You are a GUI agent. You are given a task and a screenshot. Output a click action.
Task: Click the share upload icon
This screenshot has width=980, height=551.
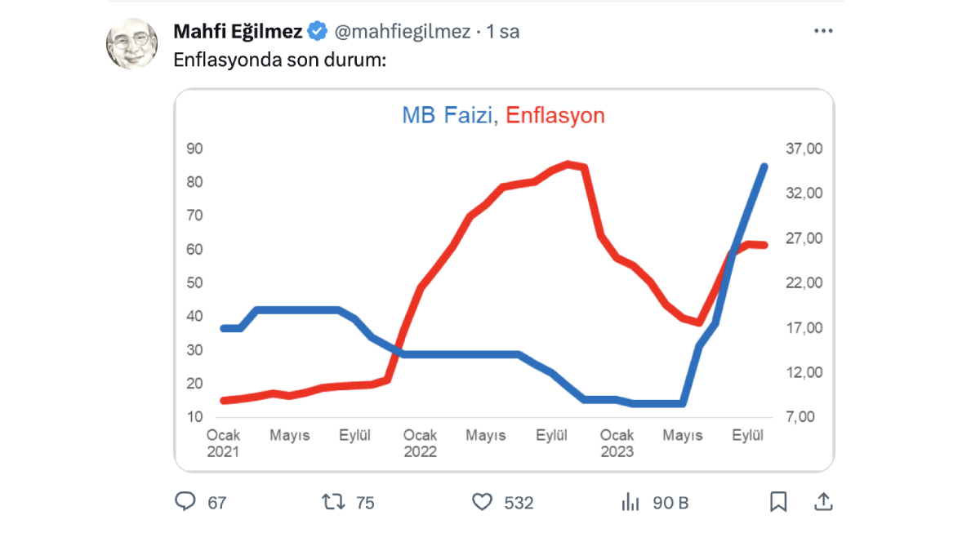(x=824, y=501)
